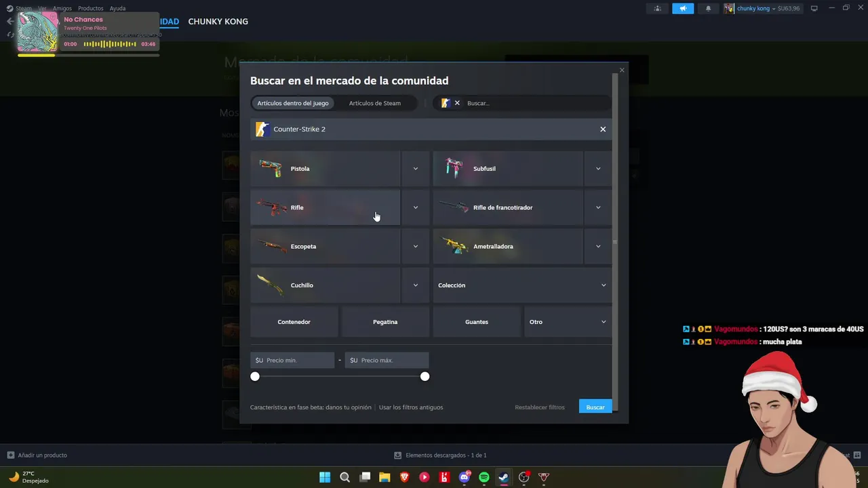The width and height of the screenshot is (868, 488).
Task: Expand the Pistola dropdown arrow
Action: click(x=416, y=169)
